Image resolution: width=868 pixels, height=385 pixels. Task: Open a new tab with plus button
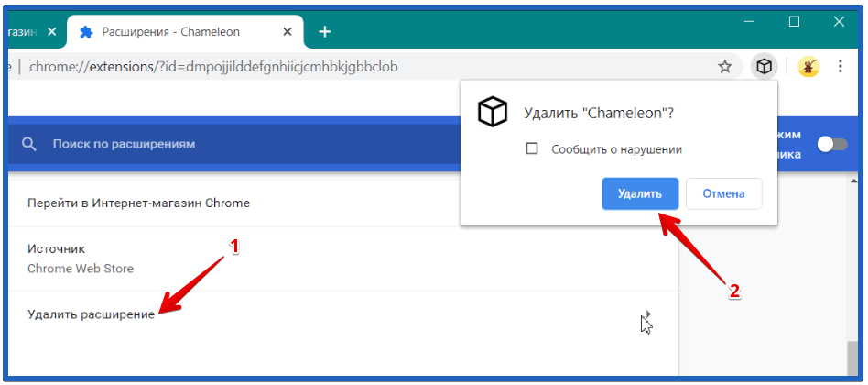click(x=325, y=32)
